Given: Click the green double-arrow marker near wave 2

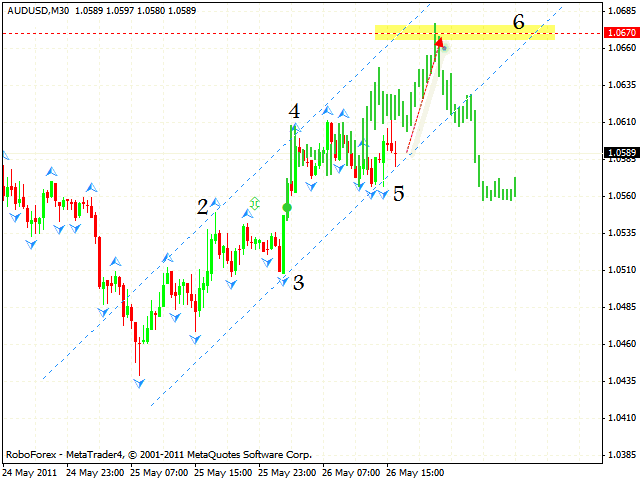Looking at the screenshot, I should pyautogui.click(x=254, y=203).
